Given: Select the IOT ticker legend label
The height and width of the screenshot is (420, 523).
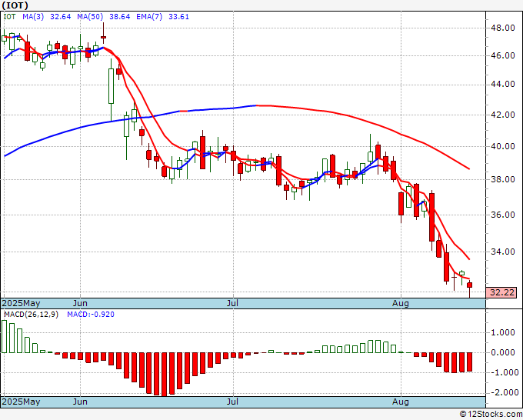Looking at the screenshot, I should click(9, 17).
